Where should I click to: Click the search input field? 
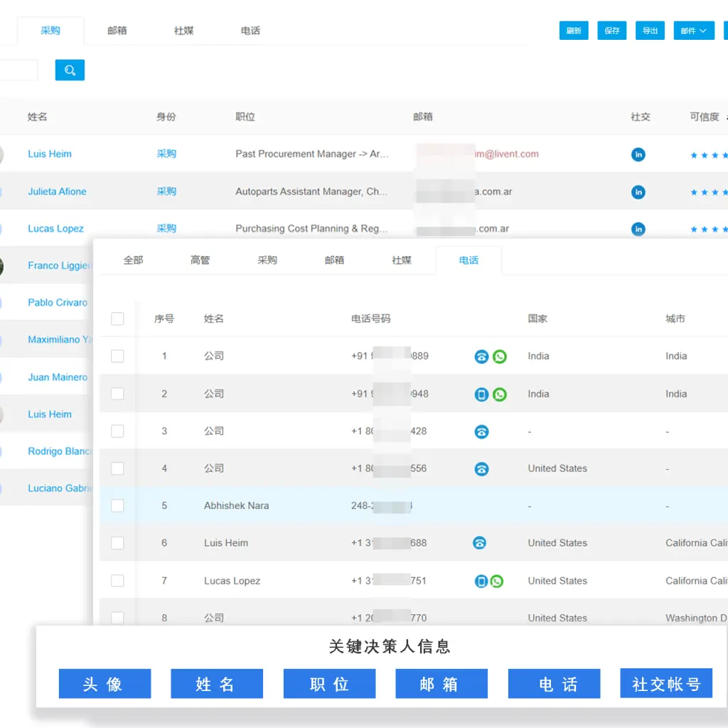(18, 70)
